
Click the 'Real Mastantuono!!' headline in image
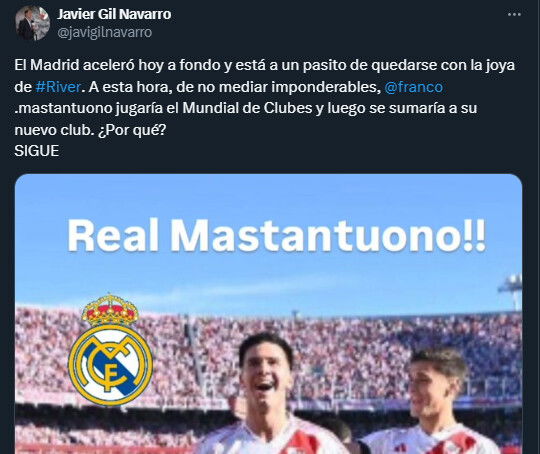pos(277,235)
